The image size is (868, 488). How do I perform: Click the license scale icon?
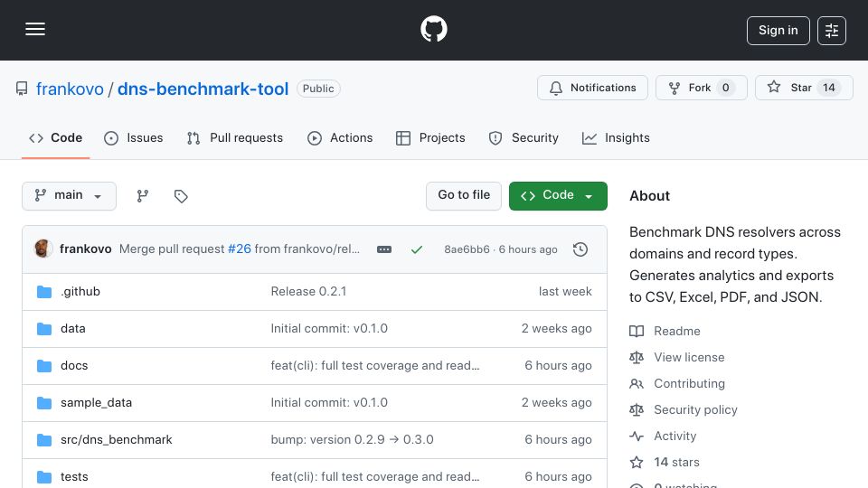coord(637,358)
